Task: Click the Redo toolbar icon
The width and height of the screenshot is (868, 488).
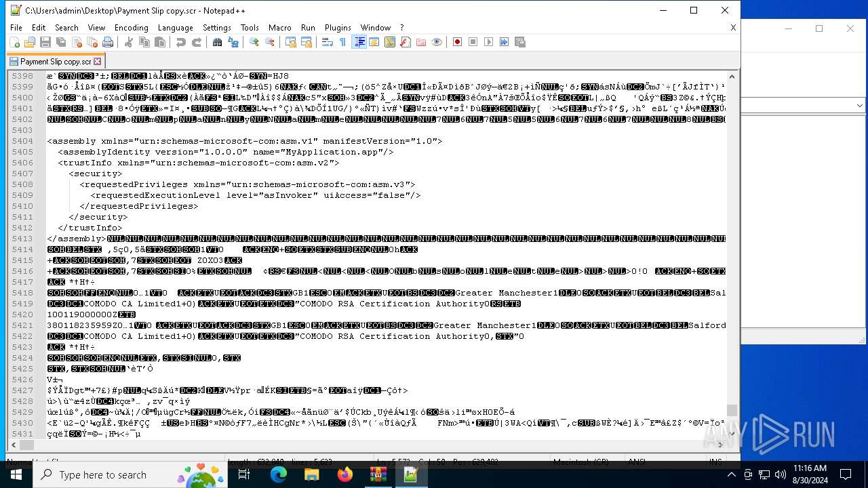Action: (x=197, y=42)
